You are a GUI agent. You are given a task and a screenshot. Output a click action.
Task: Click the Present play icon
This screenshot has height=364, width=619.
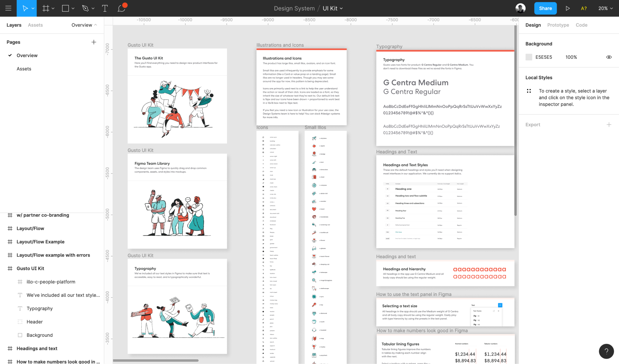tap(567, 8)
